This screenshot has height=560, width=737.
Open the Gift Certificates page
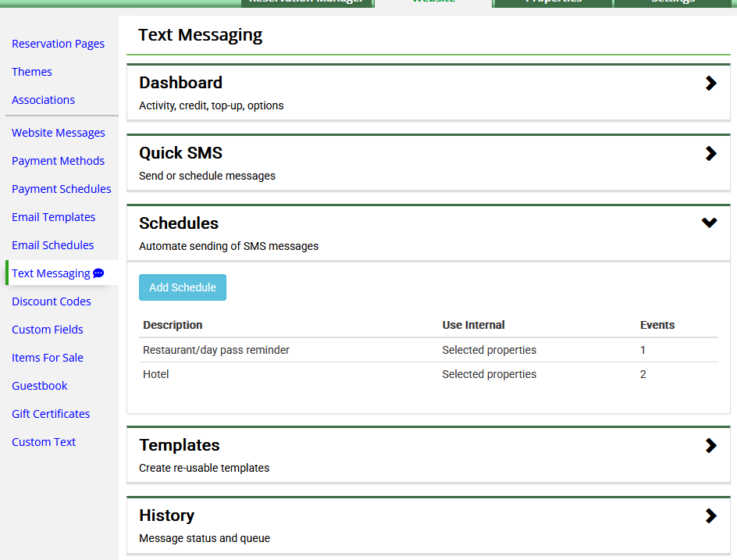pos(51,414)
